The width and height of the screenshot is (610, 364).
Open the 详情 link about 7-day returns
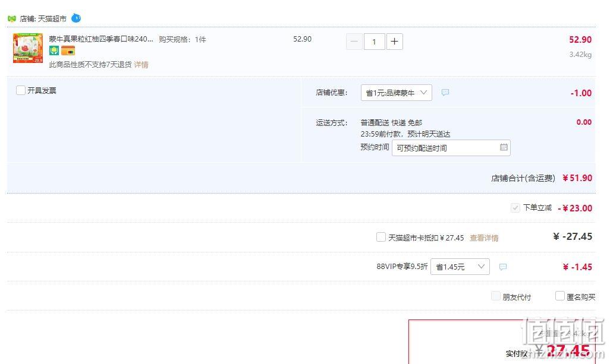coord(142,65)
